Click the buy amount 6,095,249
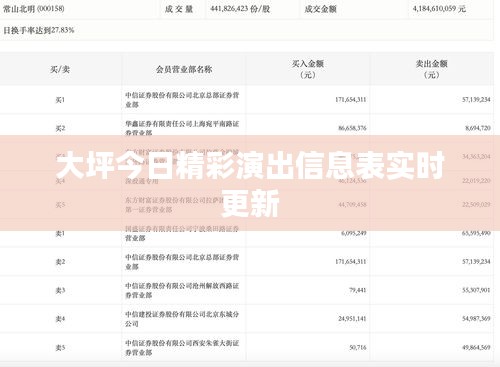Screen dimensions: 500x367 [354, 233]
